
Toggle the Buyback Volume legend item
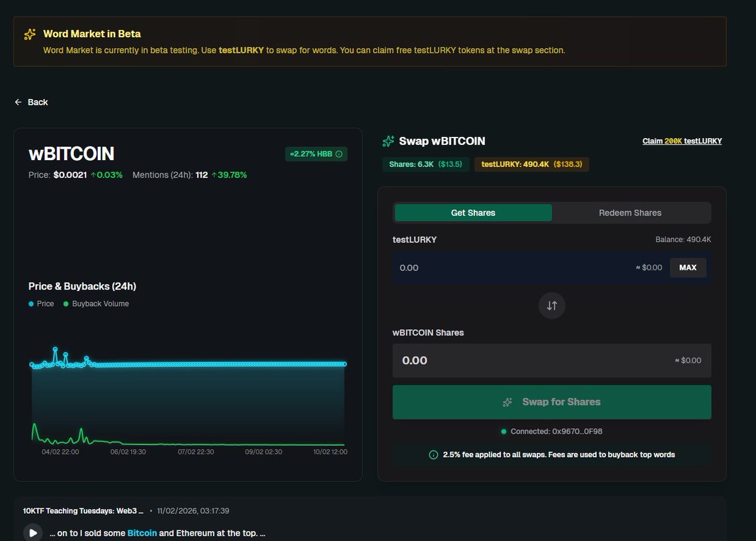click(x=96, y=304)
